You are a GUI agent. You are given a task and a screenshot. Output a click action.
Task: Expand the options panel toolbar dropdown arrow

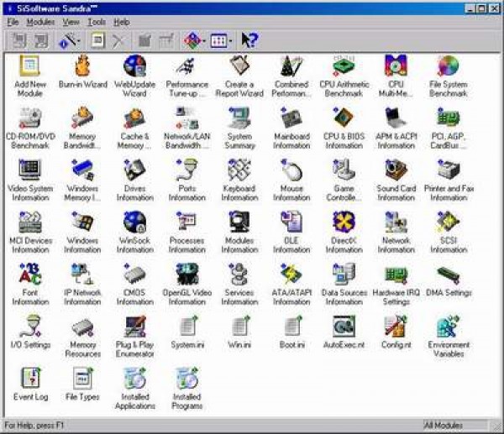click(230, 41)
